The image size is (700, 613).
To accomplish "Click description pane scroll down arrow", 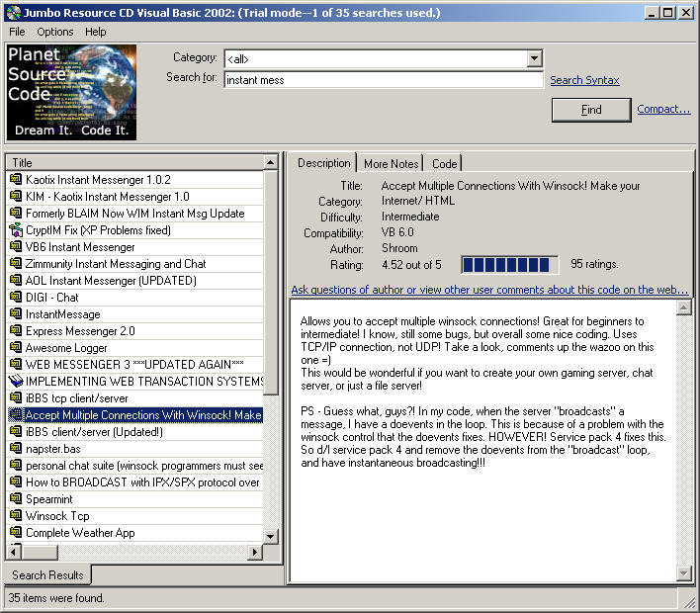I will tap(683, 572).
